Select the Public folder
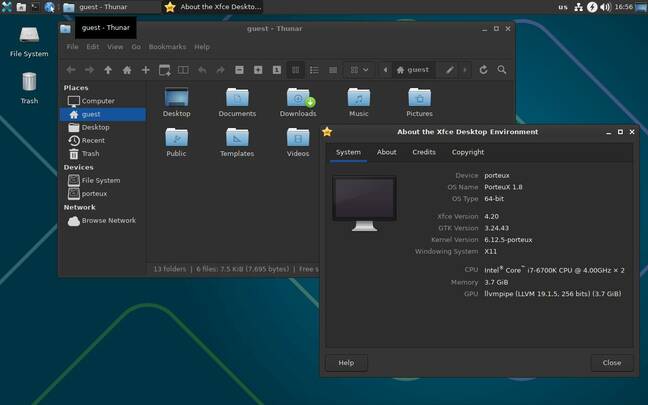Screen dimensions: 648x405 pos(176,142)
